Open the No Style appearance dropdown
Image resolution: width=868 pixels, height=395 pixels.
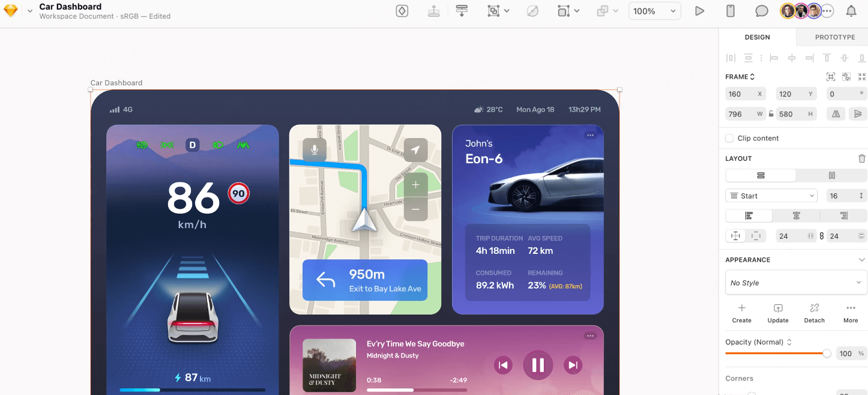click(796, 283)
